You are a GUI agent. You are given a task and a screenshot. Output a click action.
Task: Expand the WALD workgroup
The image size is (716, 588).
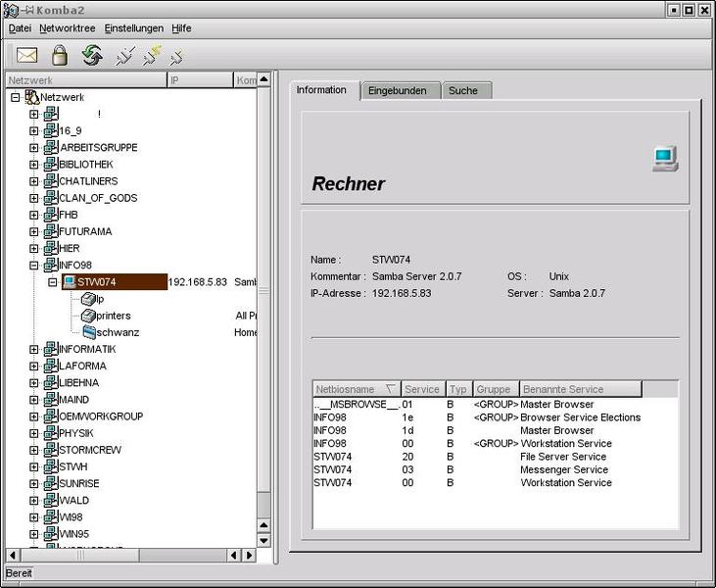(x=33, y=500)
